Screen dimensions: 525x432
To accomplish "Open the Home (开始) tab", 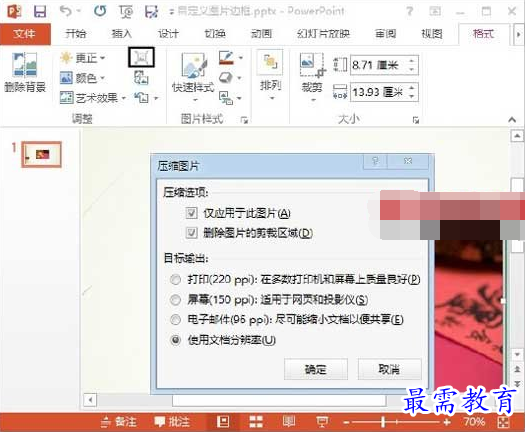I will pyautogui.click(x=76, y=34).
